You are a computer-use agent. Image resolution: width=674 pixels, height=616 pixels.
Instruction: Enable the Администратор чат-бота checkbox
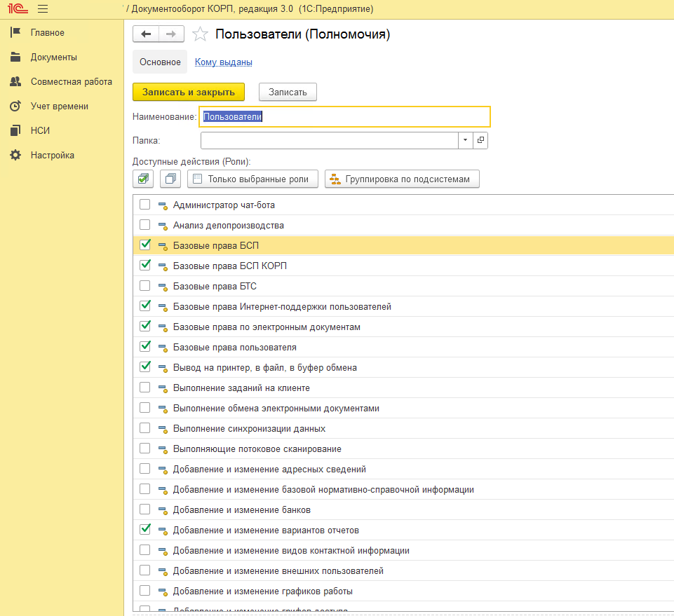[145, 205]
